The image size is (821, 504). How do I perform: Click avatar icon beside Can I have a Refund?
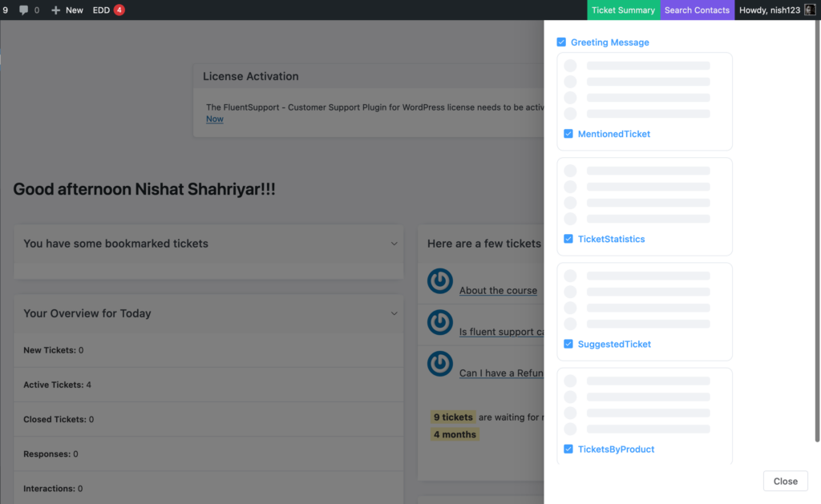[x=440, y=364]
